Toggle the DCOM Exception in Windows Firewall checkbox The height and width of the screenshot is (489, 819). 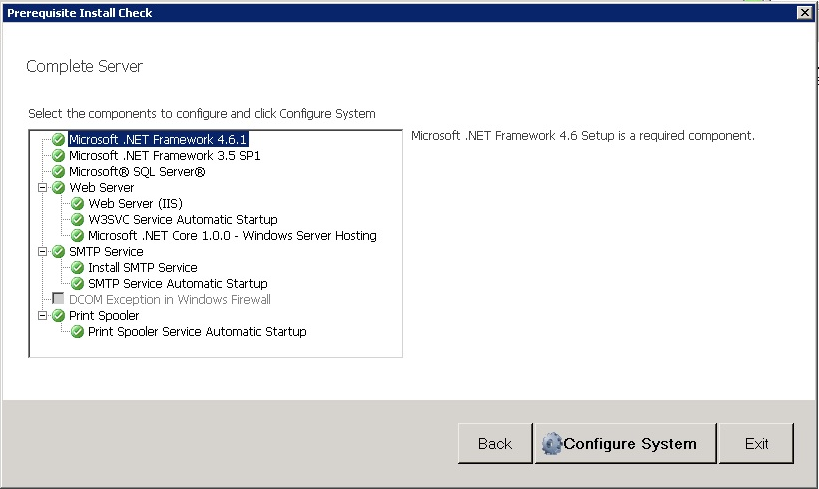click(x=58, y=299)
